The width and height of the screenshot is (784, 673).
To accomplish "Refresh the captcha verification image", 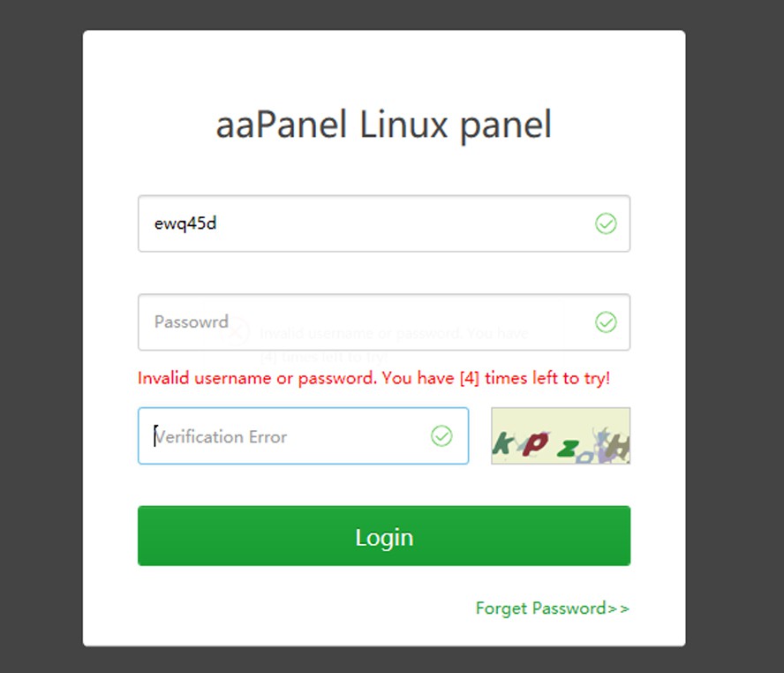I will [x=561, y=435].
